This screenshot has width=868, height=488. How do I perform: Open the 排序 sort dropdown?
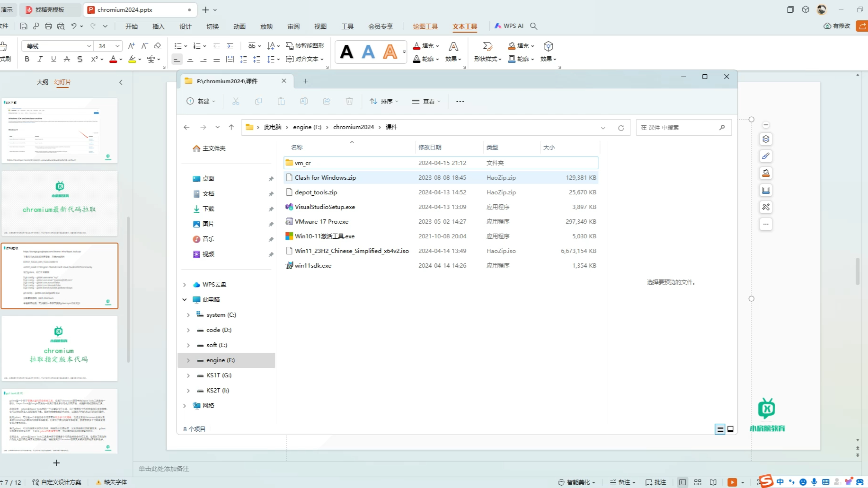[x=384, y=101]
